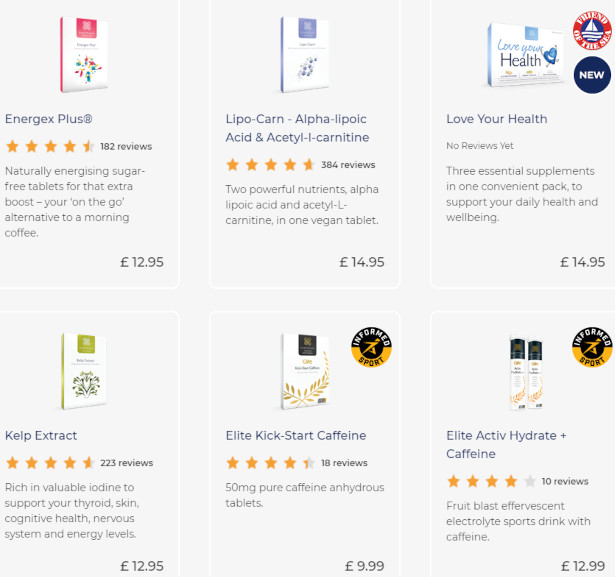
Task: Open Lipo-Carn Alpha-lipoic Acid title link
Action: pyautogui.click(x=297, y=128)
